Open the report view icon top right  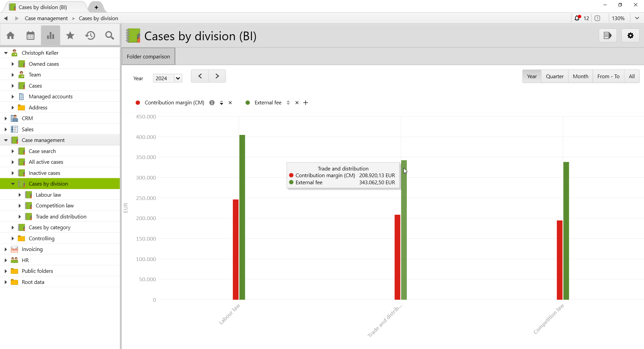(x=607, y=35)
